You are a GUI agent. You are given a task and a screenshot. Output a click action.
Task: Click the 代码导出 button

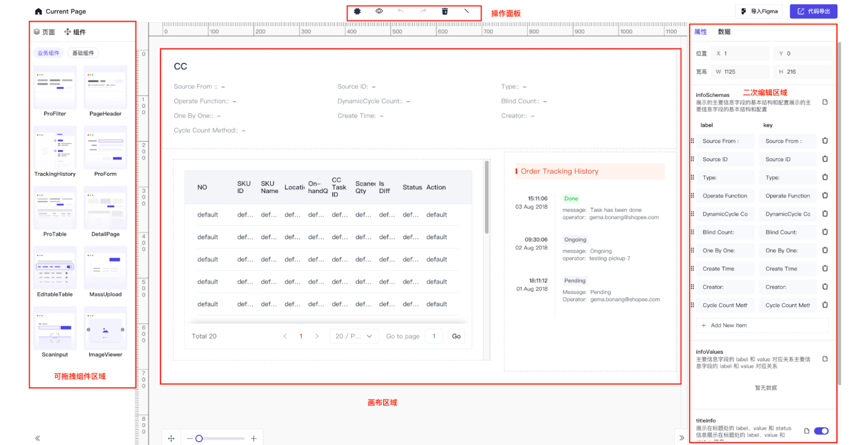pyautogui.click(x=813, y=11)
